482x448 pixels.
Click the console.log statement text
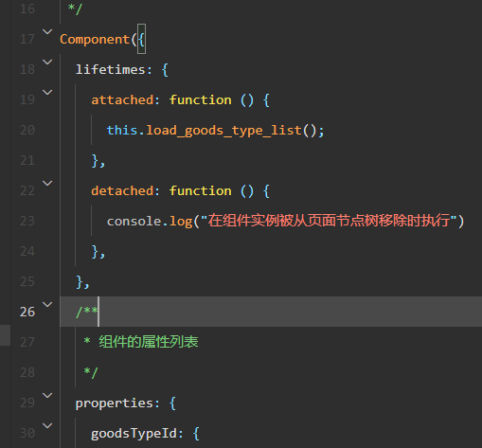[x=285, y=221]
